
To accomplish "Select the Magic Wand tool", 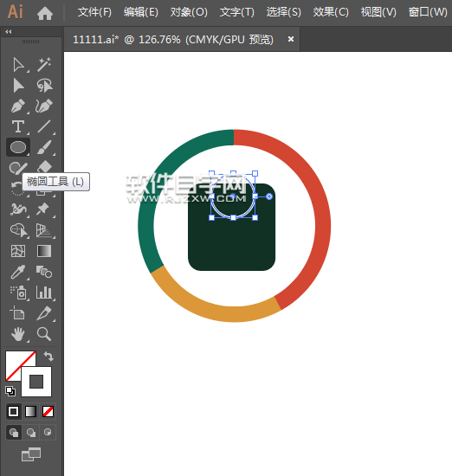I will pyautogui.click(x=44, y=65).
